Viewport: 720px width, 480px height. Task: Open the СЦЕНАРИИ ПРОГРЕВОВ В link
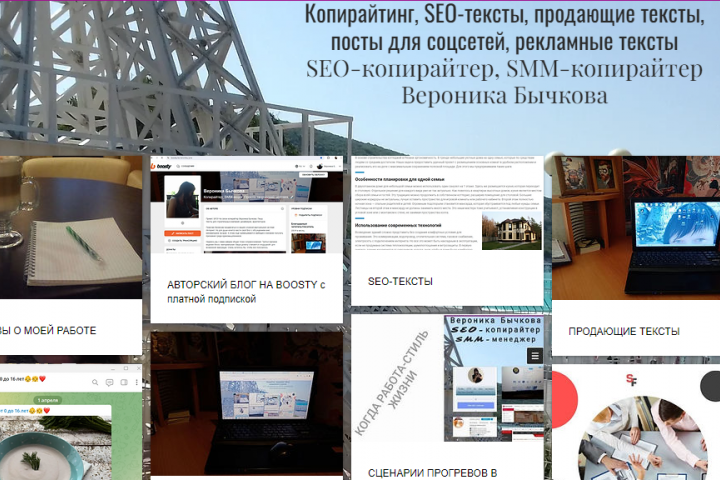point(433,473)
